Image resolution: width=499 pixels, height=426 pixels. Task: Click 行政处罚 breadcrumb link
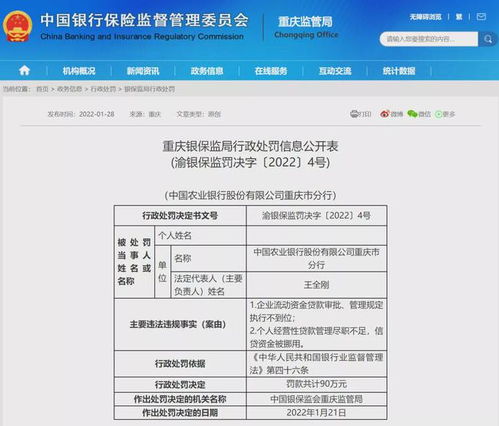103,89
